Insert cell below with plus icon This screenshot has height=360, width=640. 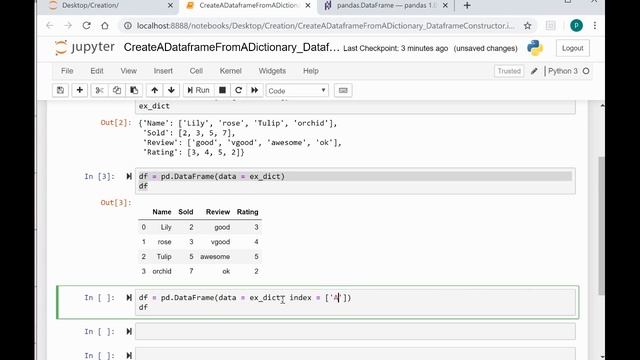pos(80,90)
